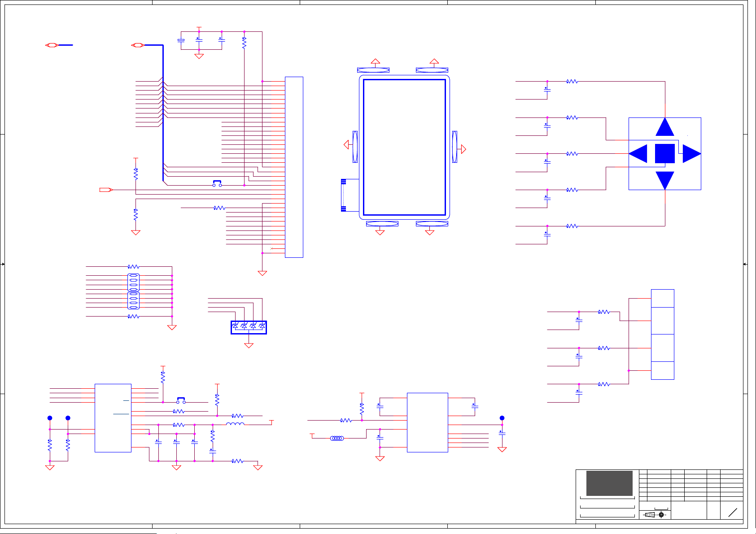Select the upper resistor pack symbol

(133, 282)
